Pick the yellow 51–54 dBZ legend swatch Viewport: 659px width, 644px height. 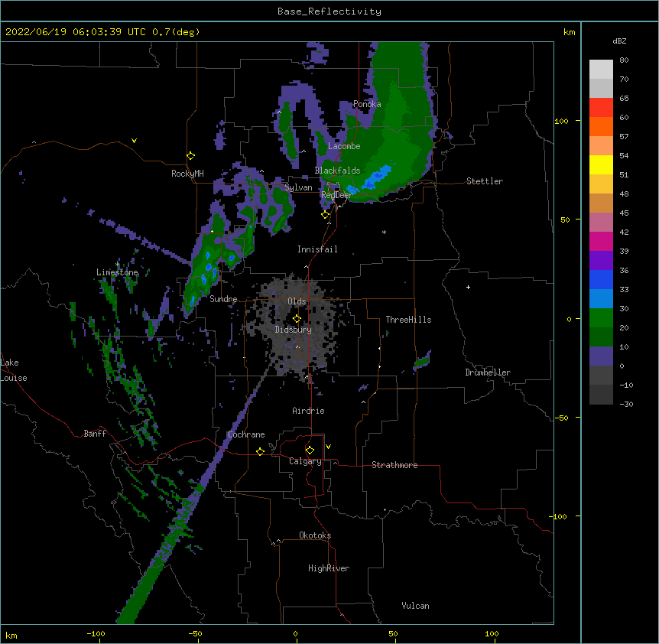pos(601,164)
